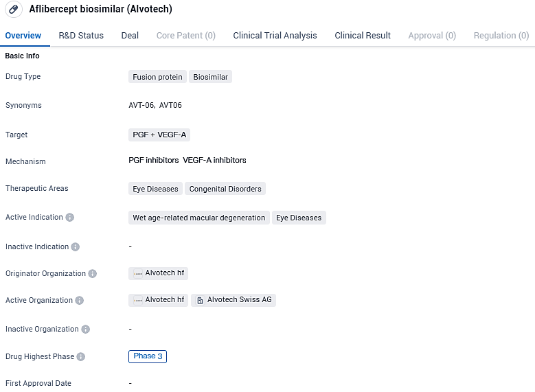
Task: Select the Overview tab
Action: [23, 36]
